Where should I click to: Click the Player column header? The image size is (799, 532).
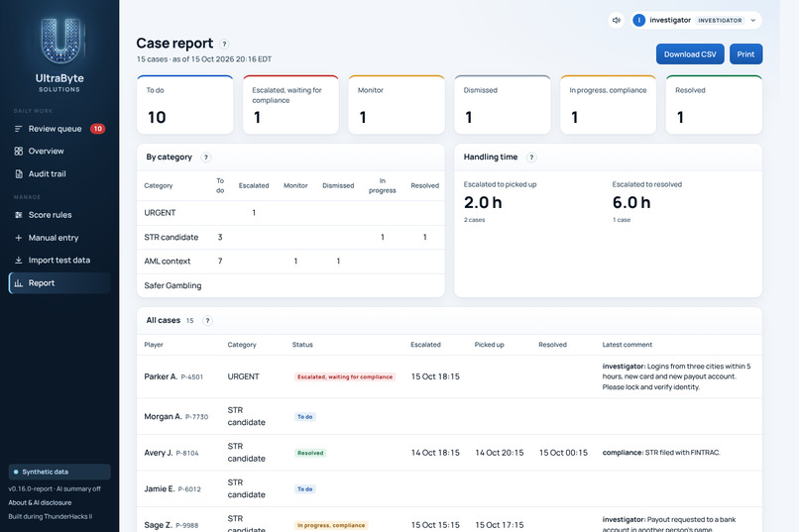(x=154, y=345)
